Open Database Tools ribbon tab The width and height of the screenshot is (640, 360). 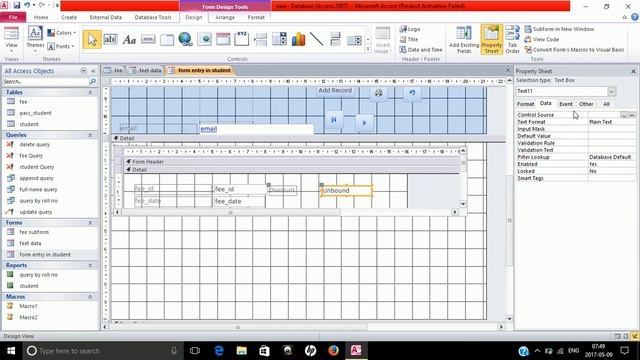153,17
